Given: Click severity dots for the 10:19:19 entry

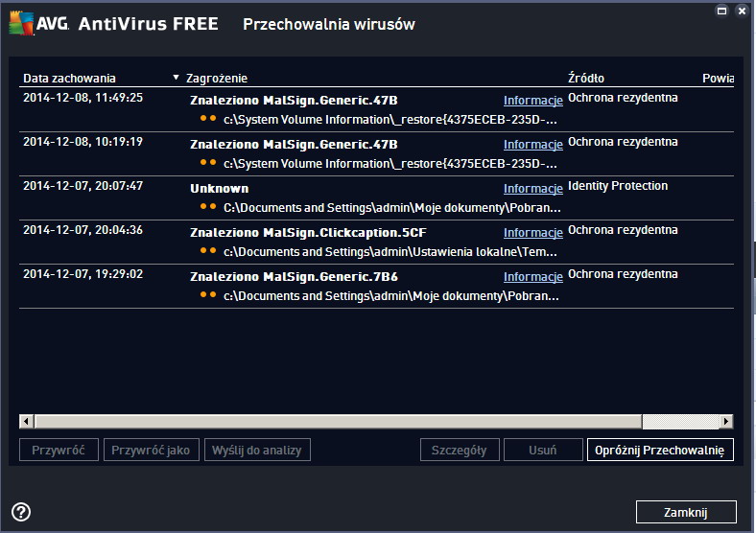Looking at the screenshot, I should 208,162.
